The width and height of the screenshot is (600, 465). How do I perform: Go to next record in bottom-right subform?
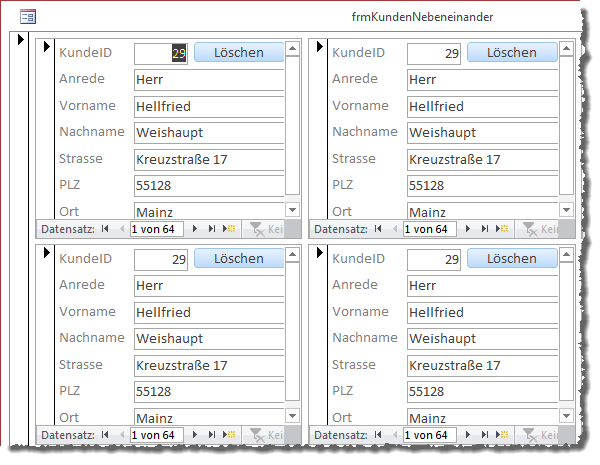pos(468,435)
